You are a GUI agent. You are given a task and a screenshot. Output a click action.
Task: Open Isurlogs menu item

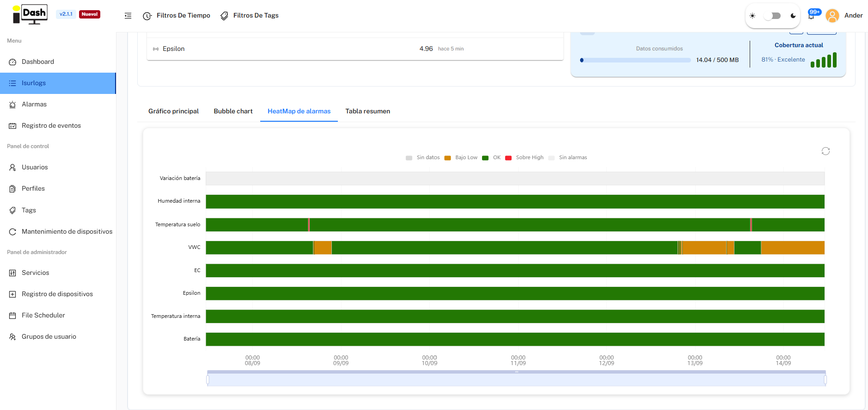58,83
